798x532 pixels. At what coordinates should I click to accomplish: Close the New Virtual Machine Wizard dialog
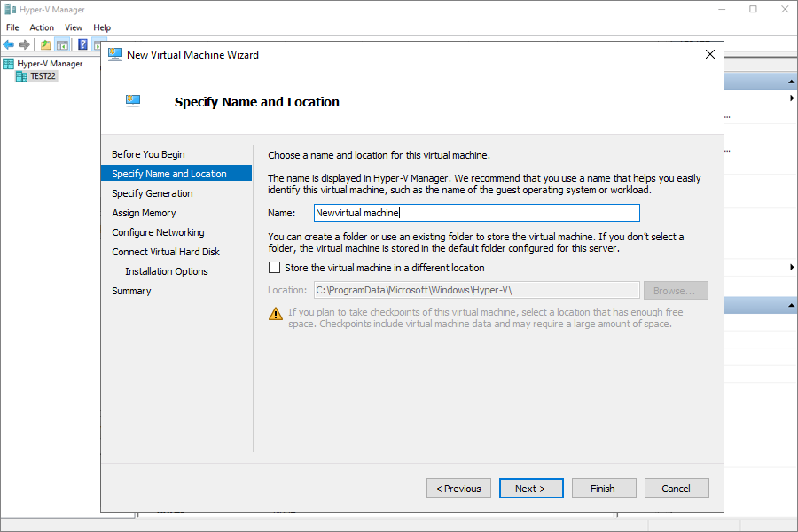point(710,54)
